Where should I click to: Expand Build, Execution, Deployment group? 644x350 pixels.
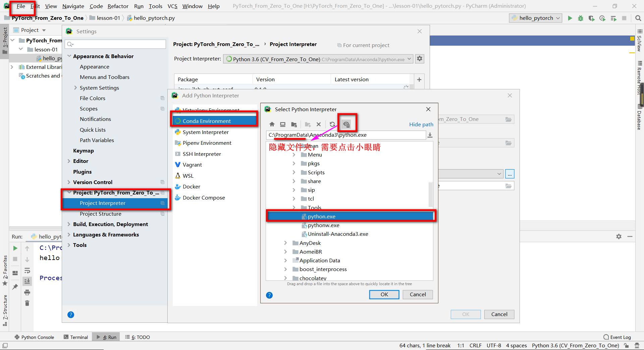69,224
